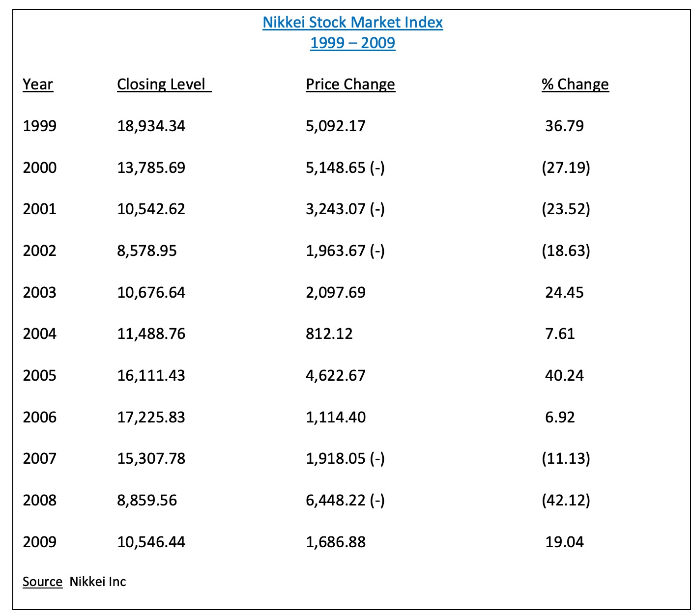Click the 2006 closing level 17,225.83
Image resolution: width=693 pixels, height=616 pixels.
(151, 418)
